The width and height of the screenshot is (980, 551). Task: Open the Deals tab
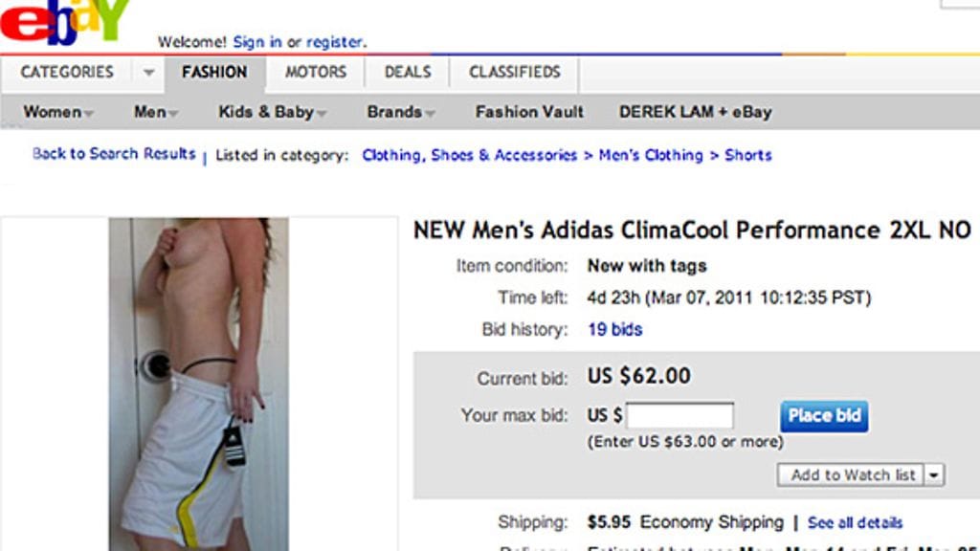coord(408,73)
